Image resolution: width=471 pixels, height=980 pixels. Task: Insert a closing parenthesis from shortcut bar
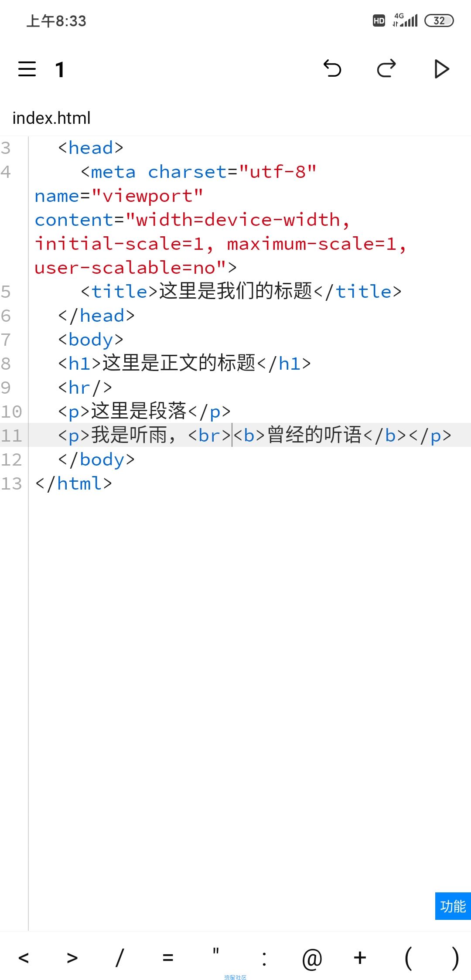pyautogui.click(x=455, y=958)
